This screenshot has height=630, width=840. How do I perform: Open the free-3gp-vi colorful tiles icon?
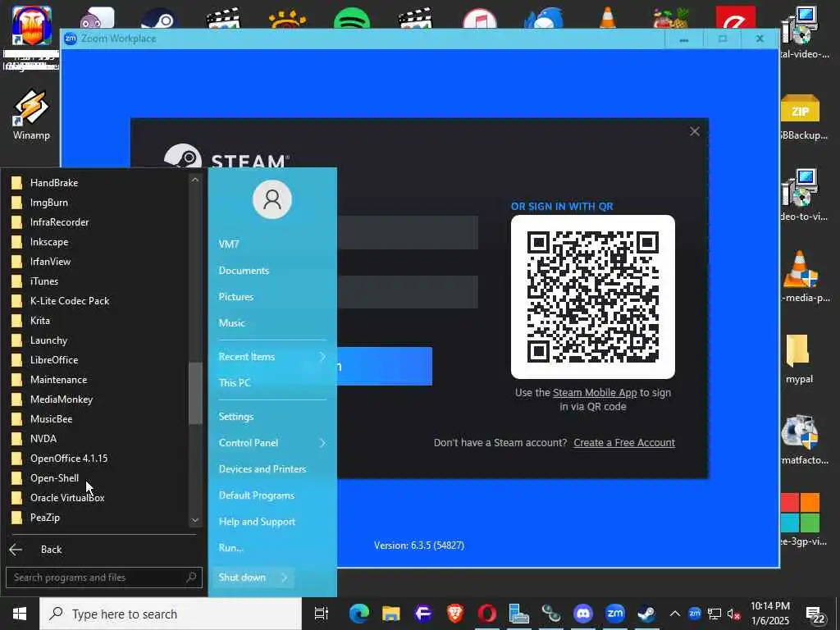tap(801, 518)
